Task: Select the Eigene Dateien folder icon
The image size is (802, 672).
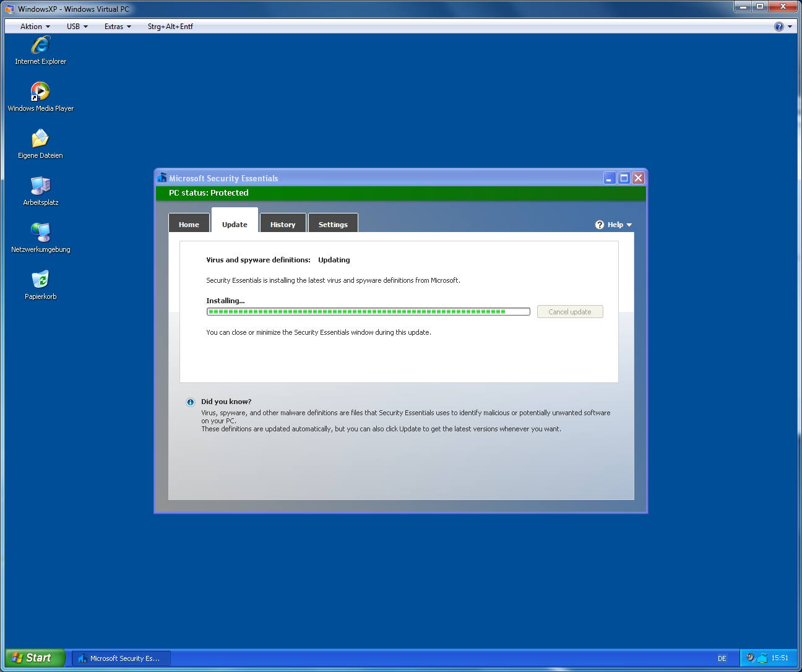Action: click(x=41, y=139)
